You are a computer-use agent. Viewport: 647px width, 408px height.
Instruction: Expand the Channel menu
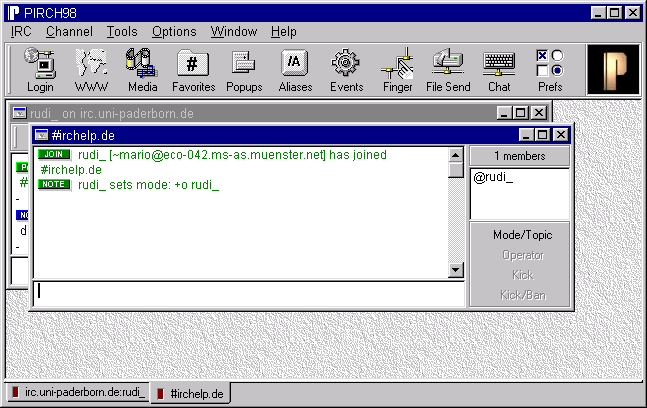pyautogui.click(x=69, y=32)
